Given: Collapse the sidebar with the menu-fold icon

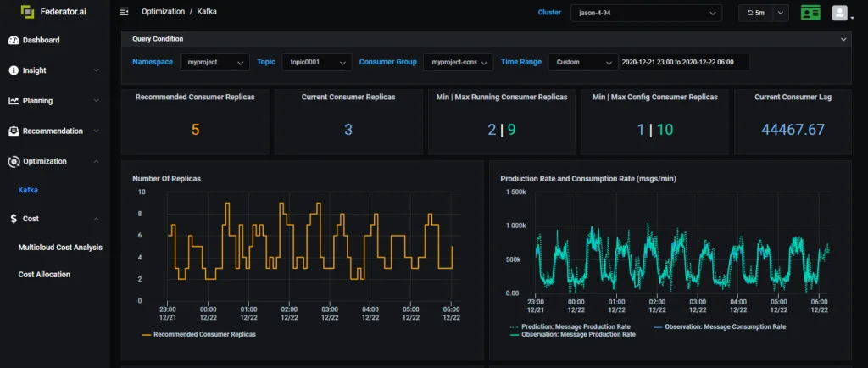Looking at the screenshot, I should (124, 12).
